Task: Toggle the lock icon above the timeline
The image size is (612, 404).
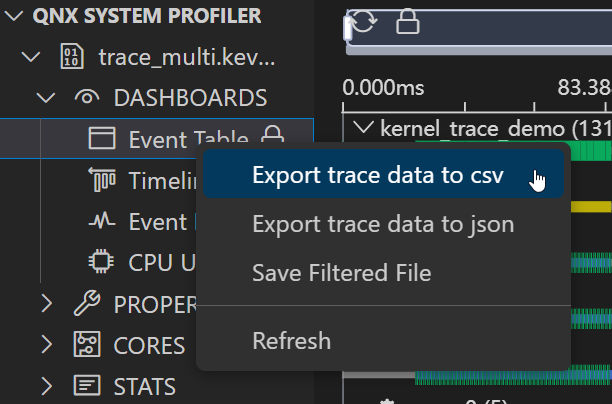Action: click(406, 22)
